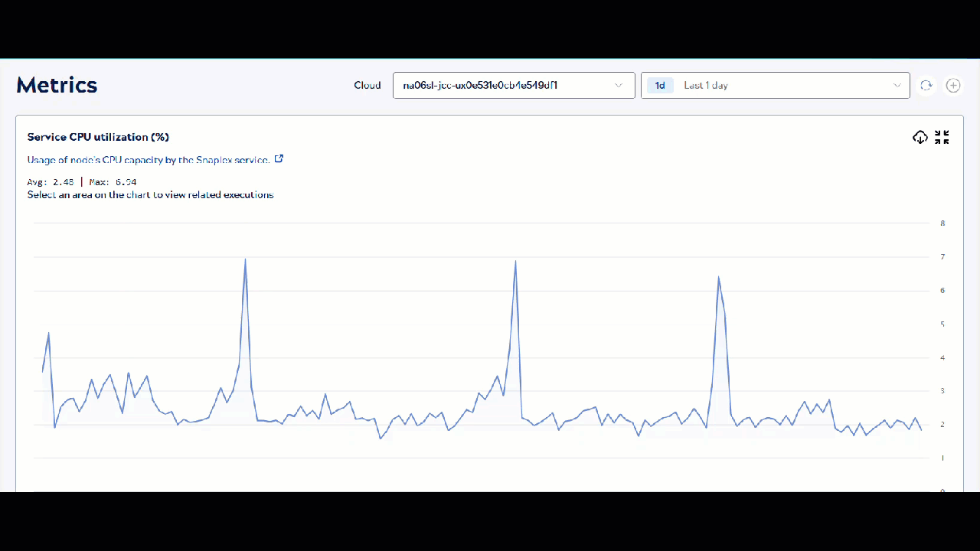980x551 pixels.
Task: Select the 1d time range badge
Action: point(659,85)
